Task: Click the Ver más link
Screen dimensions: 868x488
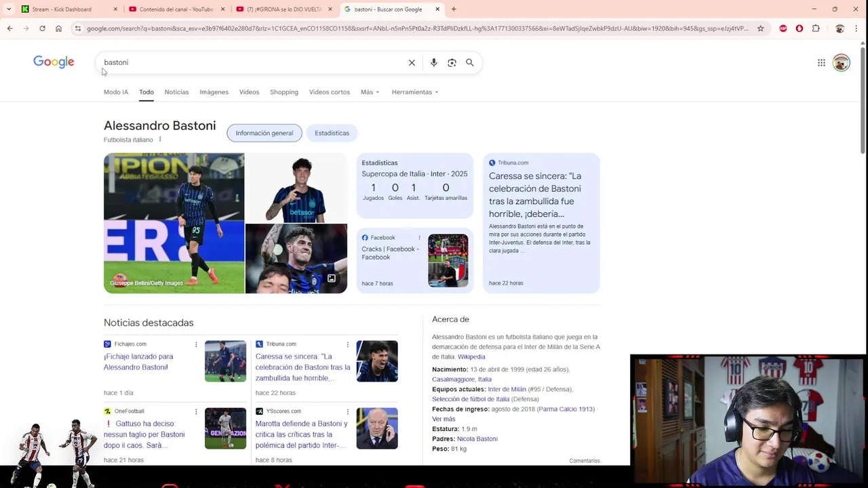Action: coord(443,419)
